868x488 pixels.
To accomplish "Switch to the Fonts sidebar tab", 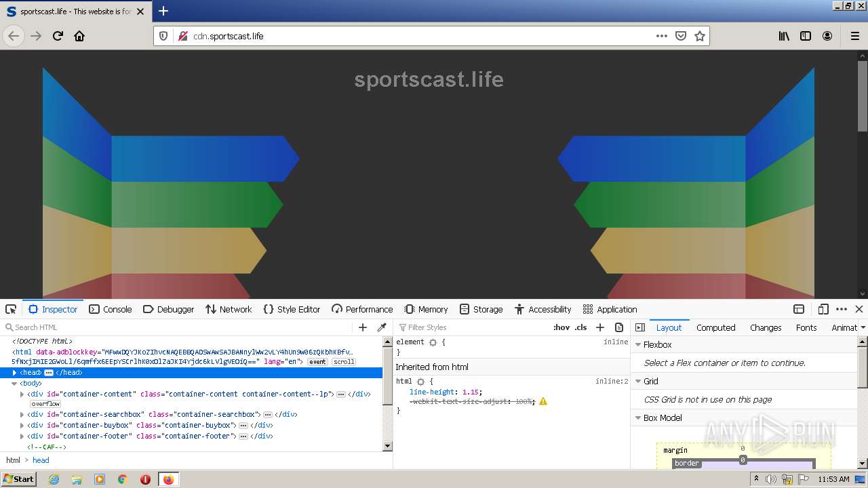I will click(x=806, y=327).
